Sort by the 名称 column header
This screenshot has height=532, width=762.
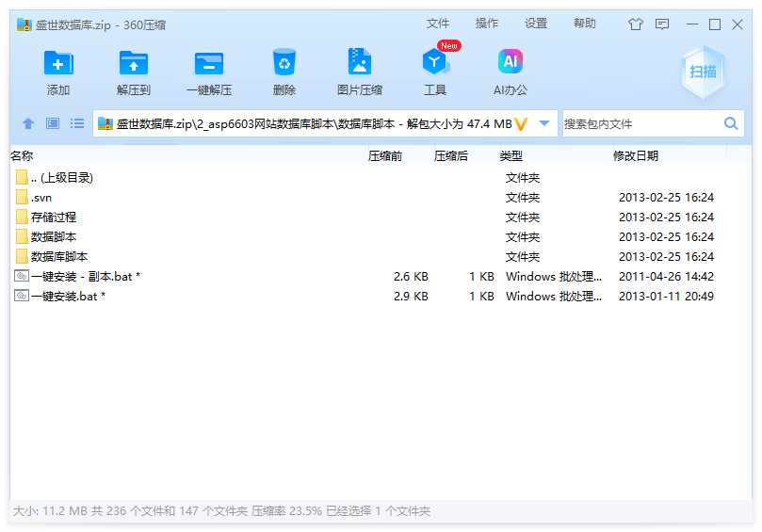point(22,156)
